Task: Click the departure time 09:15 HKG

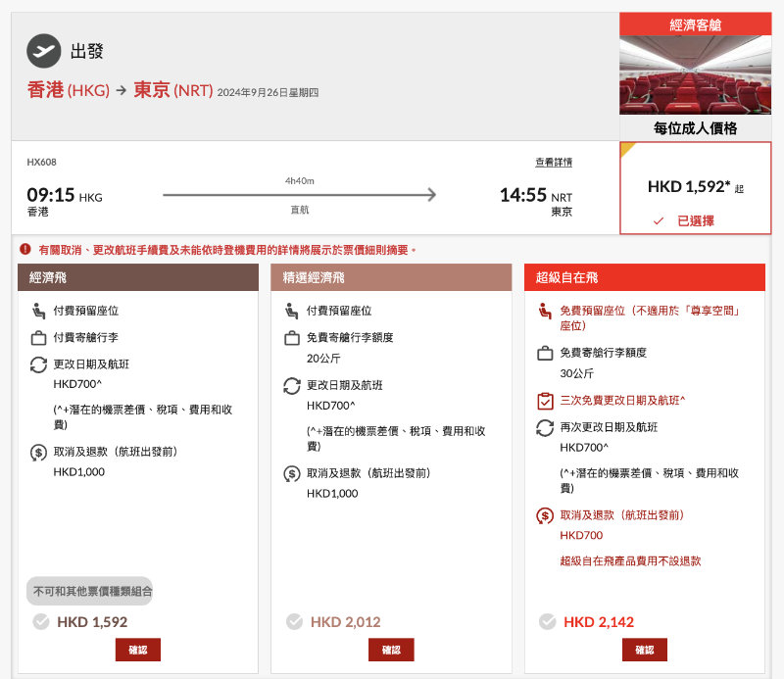Action: 65,195
